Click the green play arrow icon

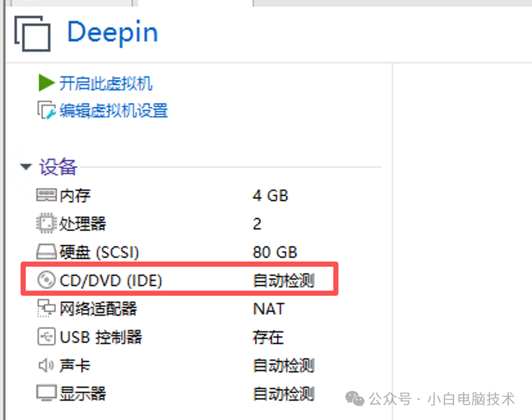[46, 83]
